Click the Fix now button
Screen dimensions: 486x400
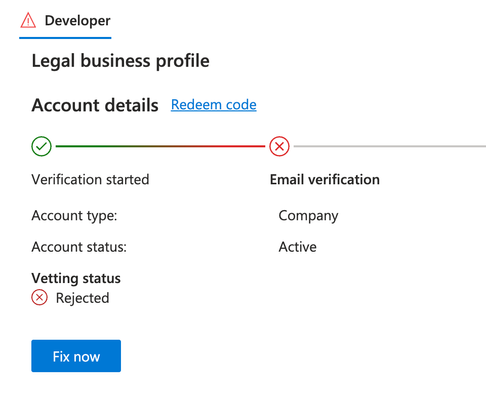(x=76, y=356)
